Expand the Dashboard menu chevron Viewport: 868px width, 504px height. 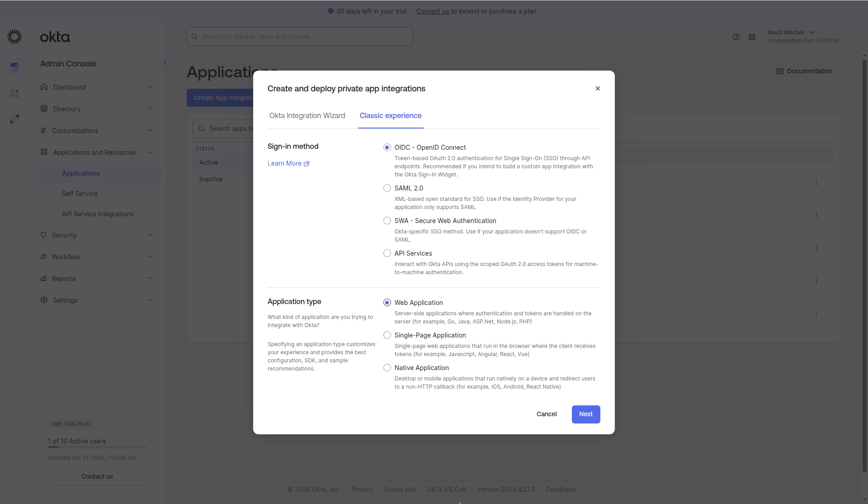(150, 87)
